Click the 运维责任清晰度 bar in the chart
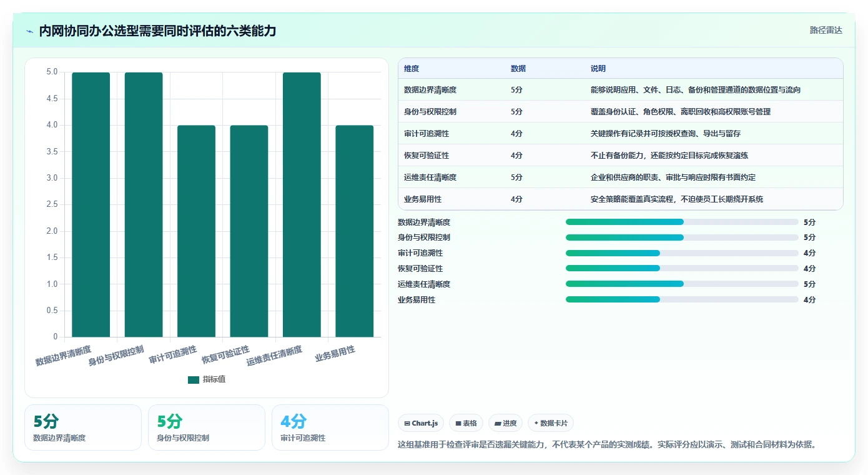 tap(302, 205)
